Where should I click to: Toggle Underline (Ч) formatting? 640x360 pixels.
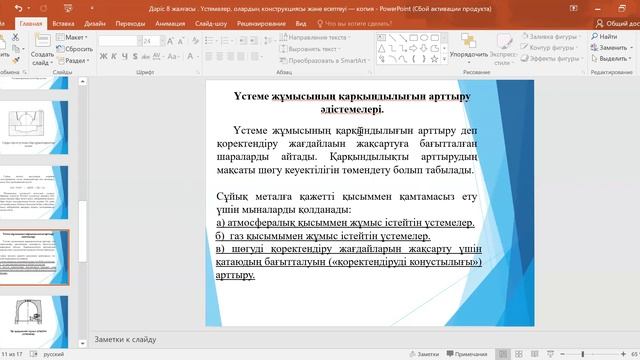click(124, 56)
